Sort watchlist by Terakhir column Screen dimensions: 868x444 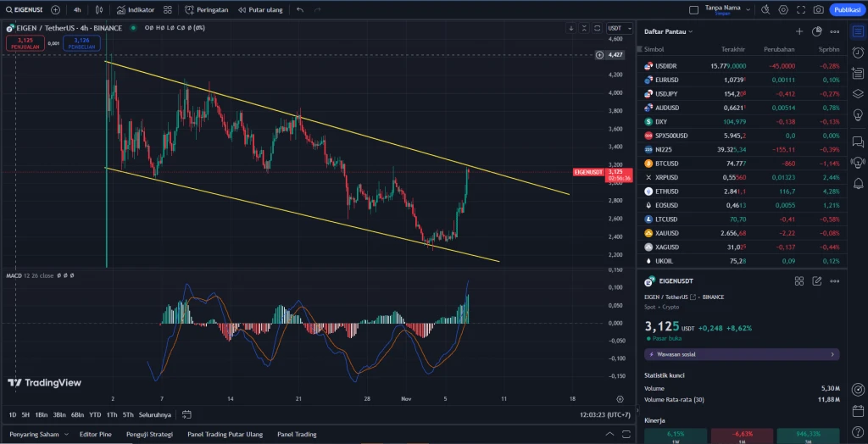coord(733,49)
